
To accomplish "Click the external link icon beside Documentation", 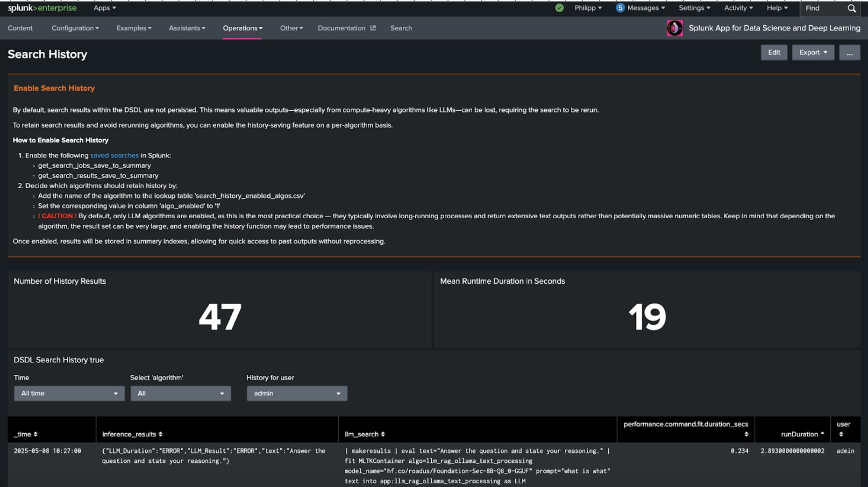I will (x=373, y=28).
